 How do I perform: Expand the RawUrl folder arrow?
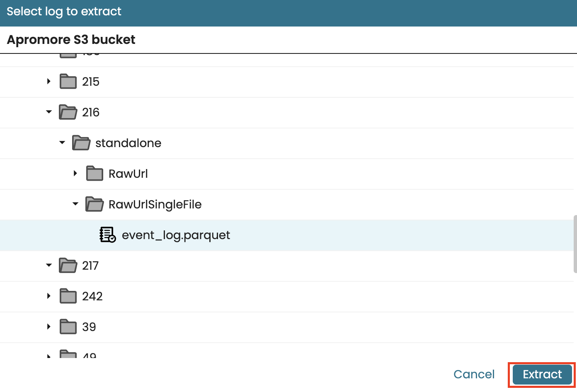click(75, 174)
